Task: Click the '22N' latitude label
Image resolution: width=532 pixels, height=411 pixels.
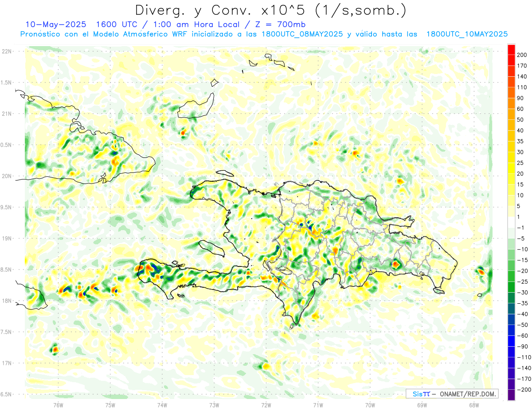Action: point(7,51)
